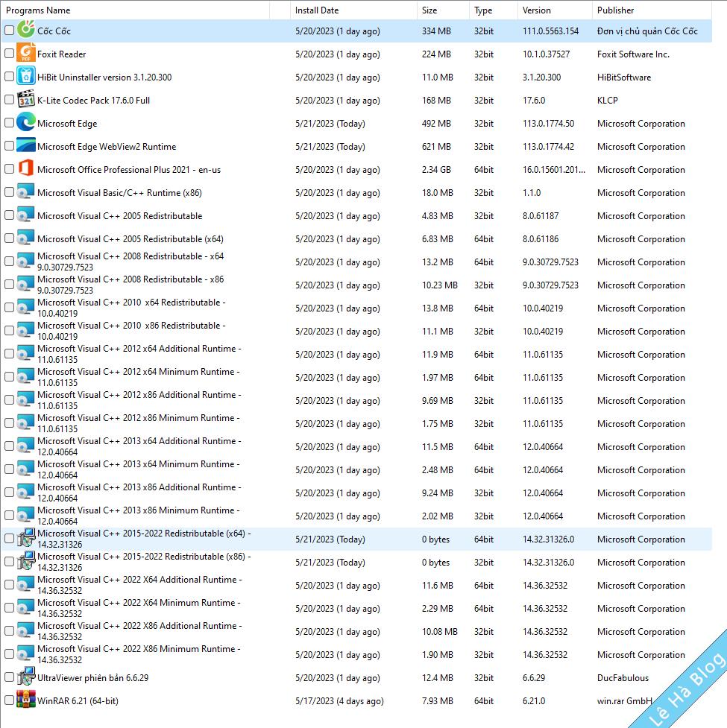Tick the UltraViewer phiên bản 6.6.29 checkbox
Screen dimensions: 727x728
(x=9, y=677)
